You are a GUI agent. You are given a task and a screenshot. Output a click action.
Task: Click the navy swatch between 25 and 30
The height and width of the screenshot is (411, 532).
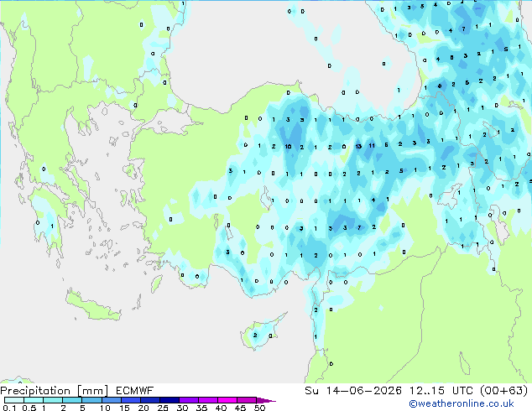[169, 400]
